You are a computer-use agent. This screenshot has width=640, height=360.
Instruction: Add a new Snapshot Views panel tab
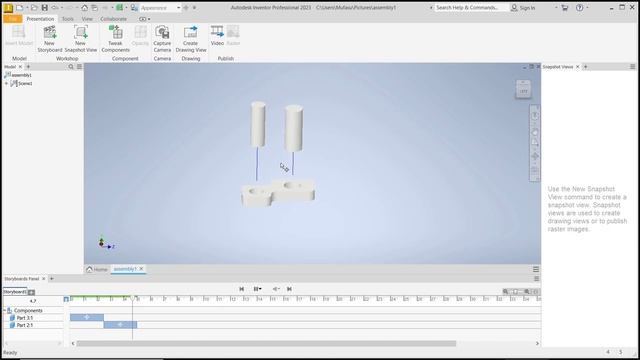pos(585,67)
